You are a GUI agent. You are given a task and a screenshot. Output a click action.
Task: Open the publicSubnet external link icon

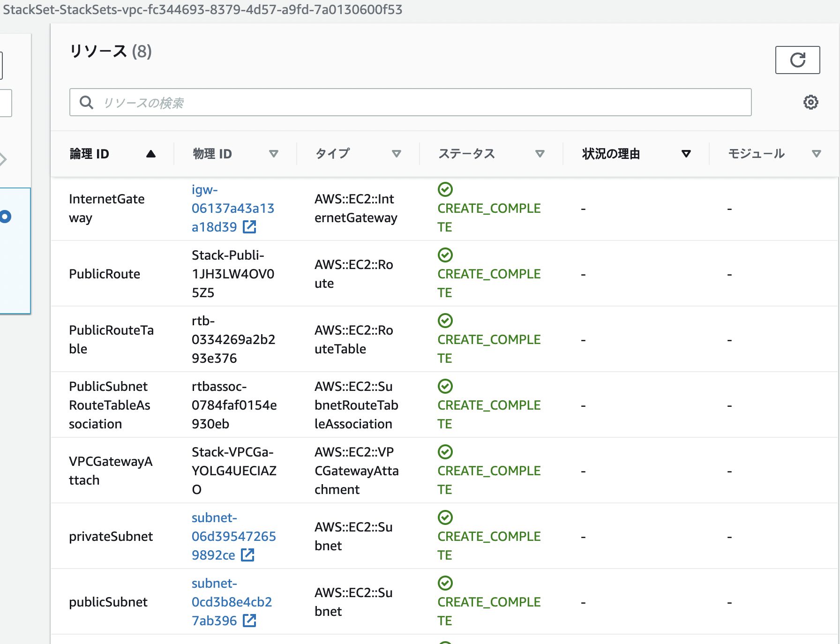click(x=249, y=621)
